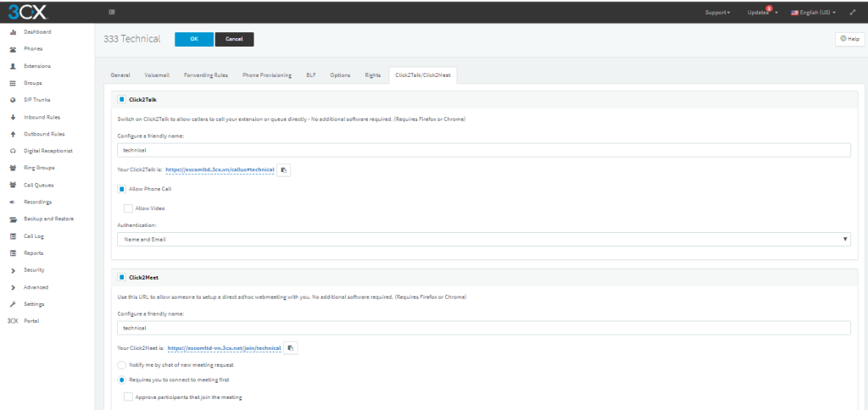Click the fullscreen expand arrows icon
This screenshot has height=410, width=868.
point(853,12)
